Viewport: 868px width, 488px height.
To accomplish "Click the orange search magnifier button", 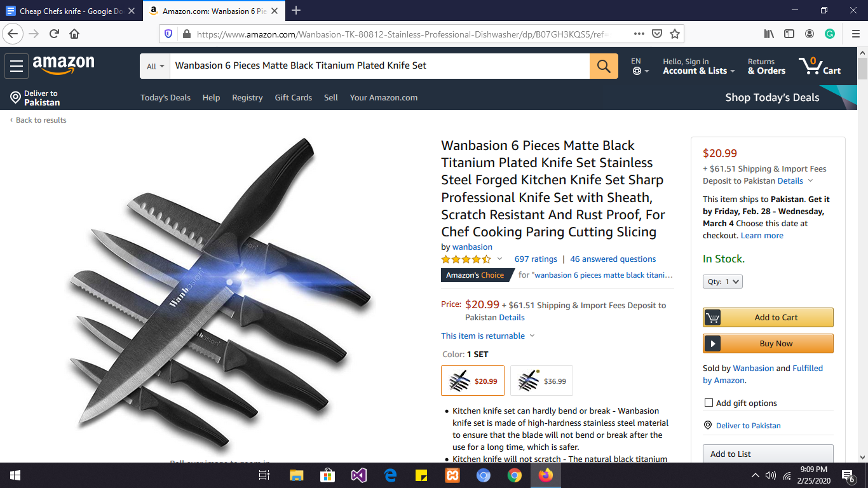I will point(604,66).
